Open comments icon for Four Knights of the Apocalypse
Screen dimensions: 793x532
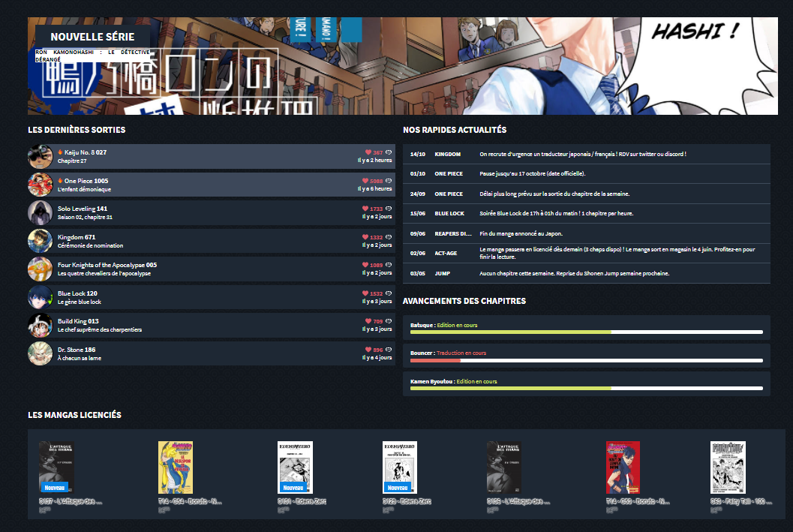[x=389, y=264]
